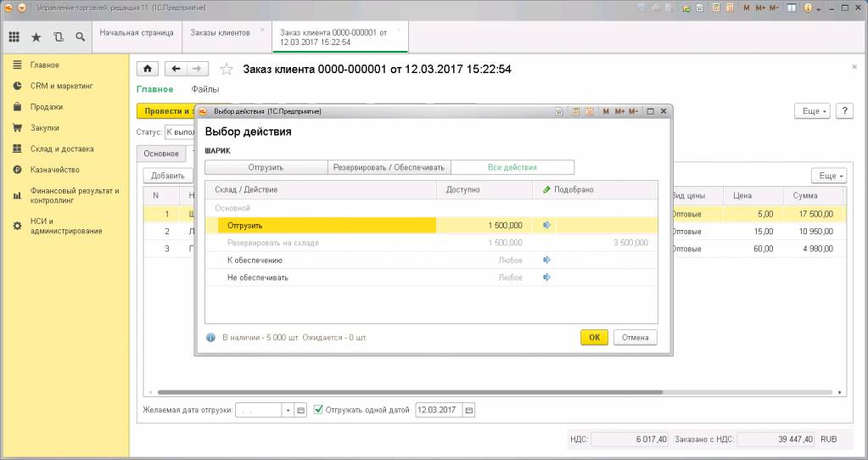Click the M memory button in the main title bar
Viewport: 868px width, 460px height.
(x=747, y=8)
